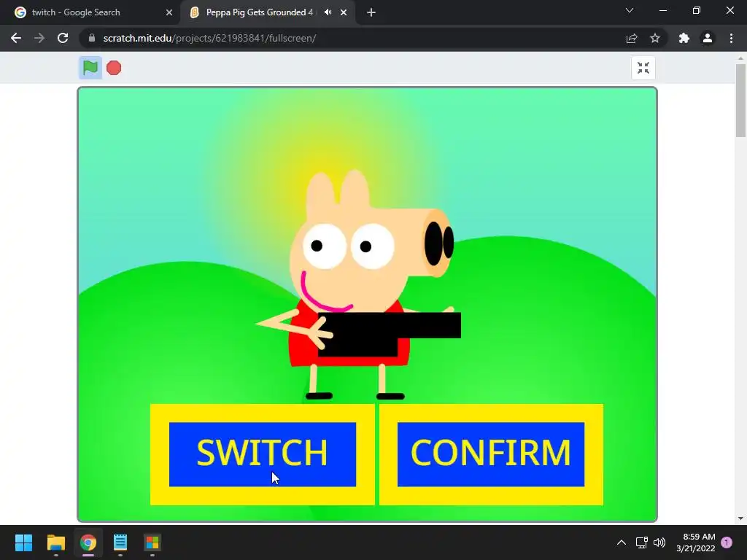Open notification center badge
Viewport: 747px width, 560px height.
(727, 542)
